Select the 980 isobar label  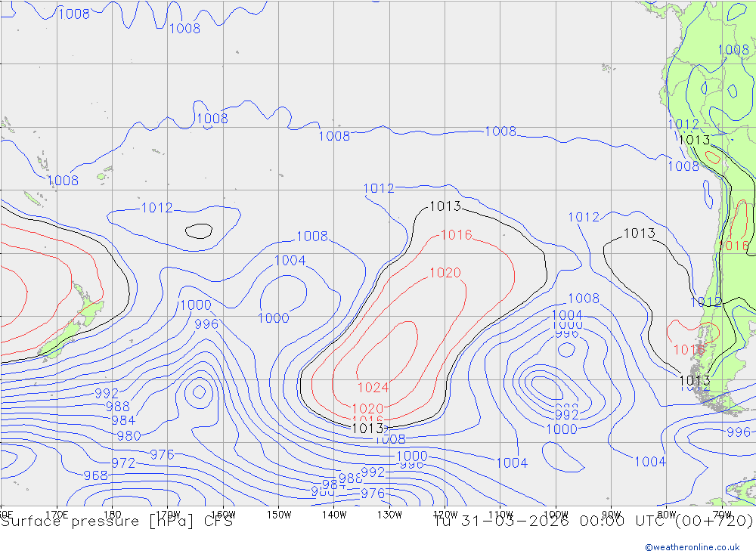(129, 436)
